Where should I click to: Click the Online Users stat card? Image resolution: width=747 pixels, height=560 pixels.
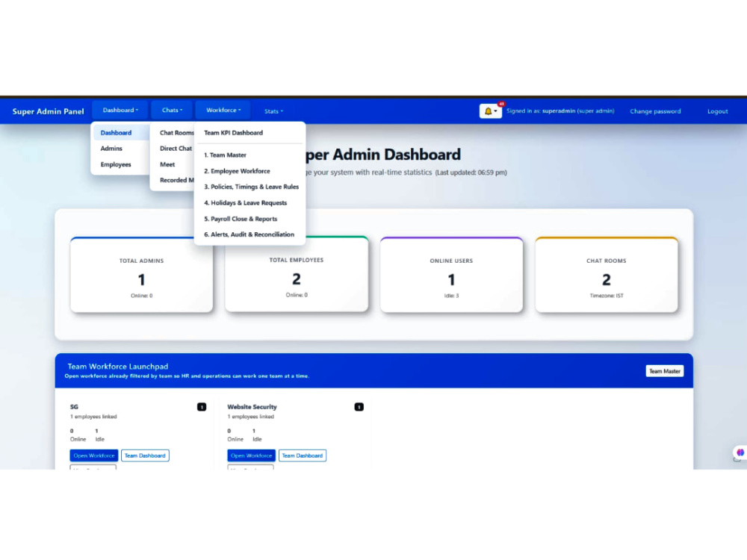point(451,275)
